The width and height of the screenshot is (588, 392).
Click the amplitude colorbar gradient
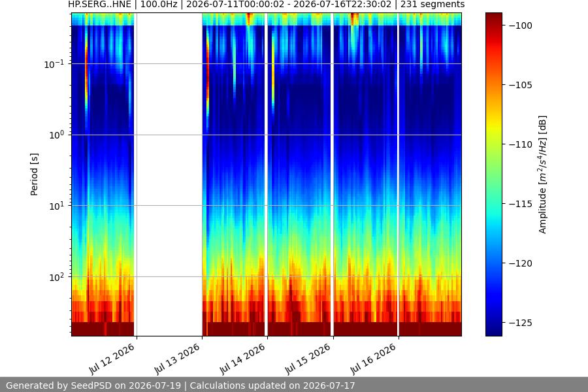tap(494, 174)
